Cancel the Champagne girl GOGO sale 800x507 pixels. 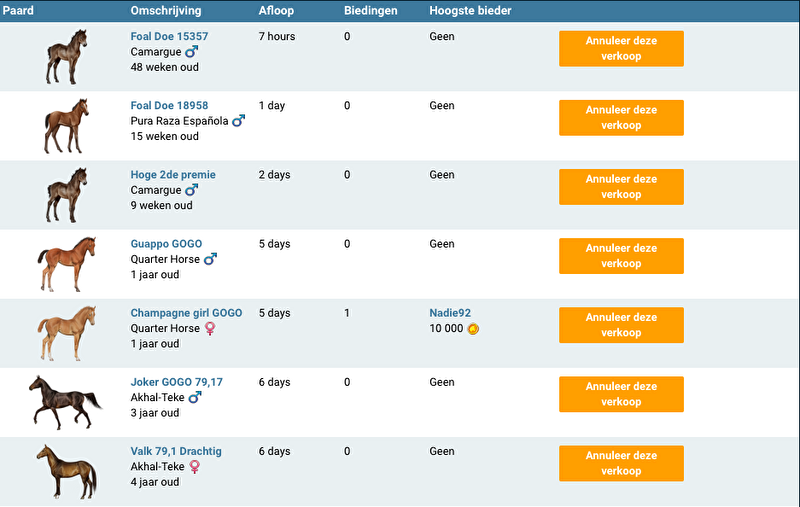tap(621, 325)
